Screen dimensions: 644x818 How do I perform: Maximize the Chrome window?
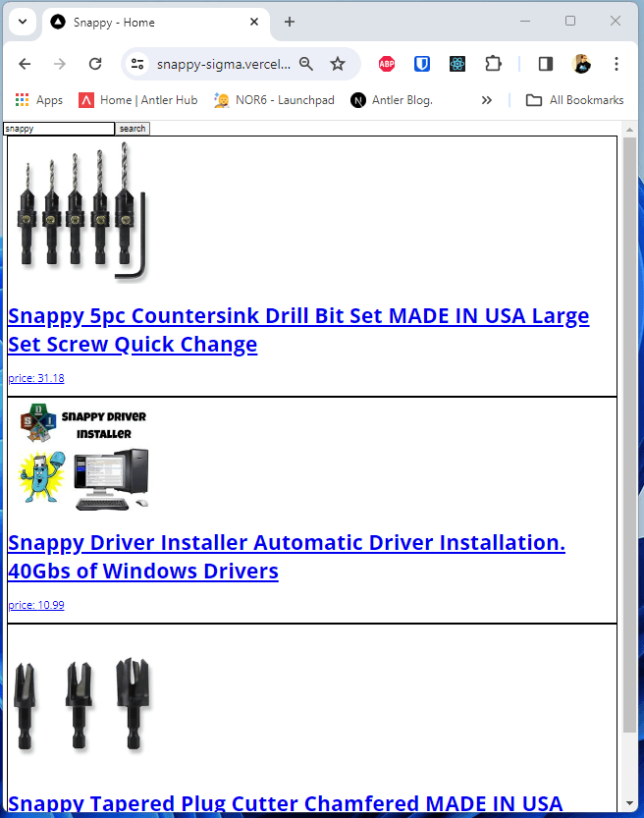570,21
